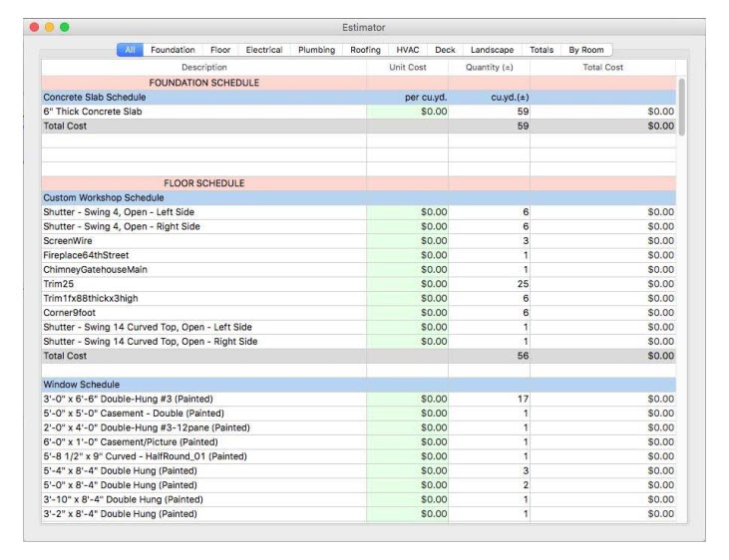Click the cu.yd.(±) quantity label
729x560 pixels.
[x=510, y=98]
